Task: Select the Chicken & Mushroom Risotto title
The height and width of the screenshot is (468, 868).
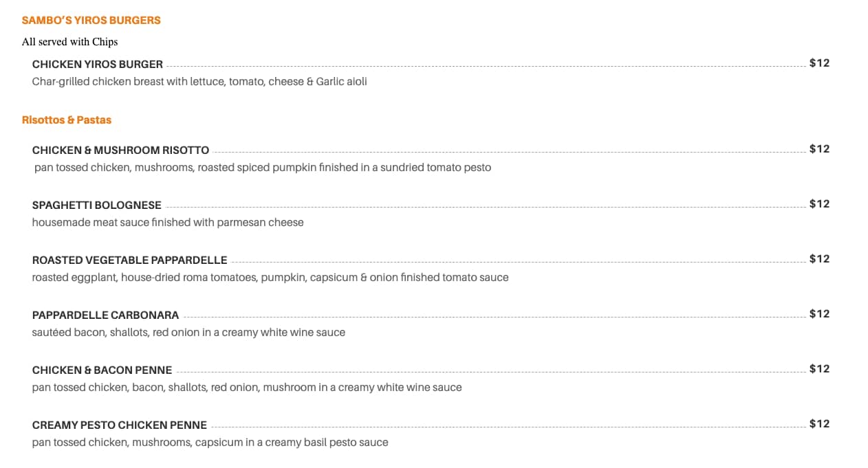Action: click(x=120, y=151)
